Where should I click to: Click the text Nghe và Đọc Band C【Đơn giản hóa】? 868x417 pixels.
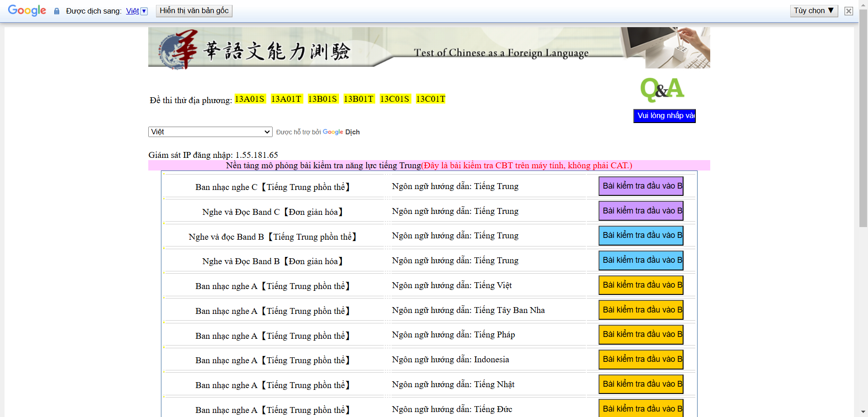click(273, 212)
